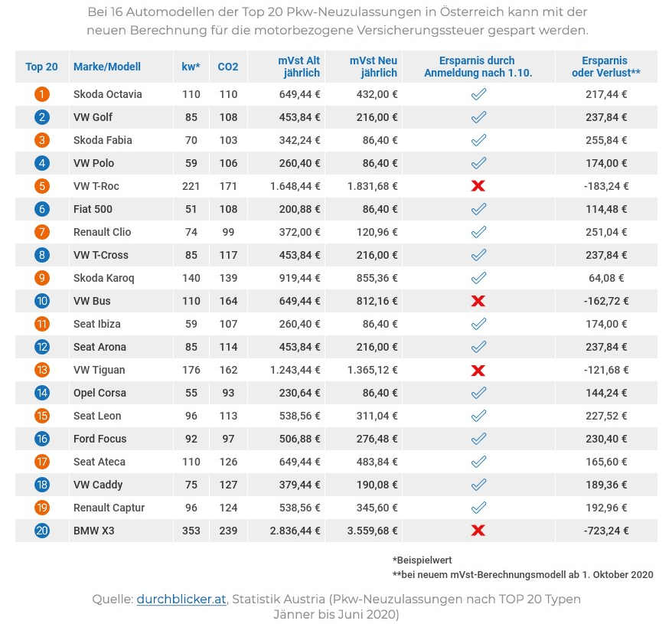Select the Opel Corsa model name
Viewport: 672px width, 624px height.
click(99, 393)
